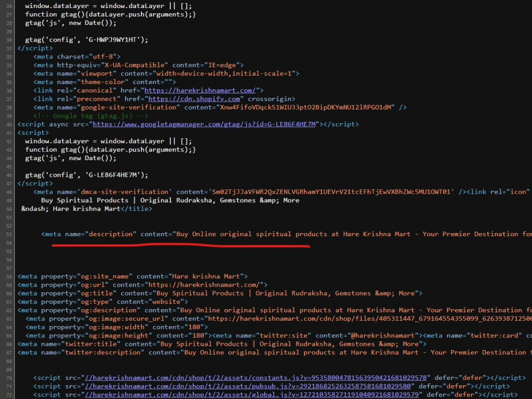Click the twitter:site @harekrishnamart value
Image resolution: width=532 pixels, height=399 pixels.
point(383,336)
